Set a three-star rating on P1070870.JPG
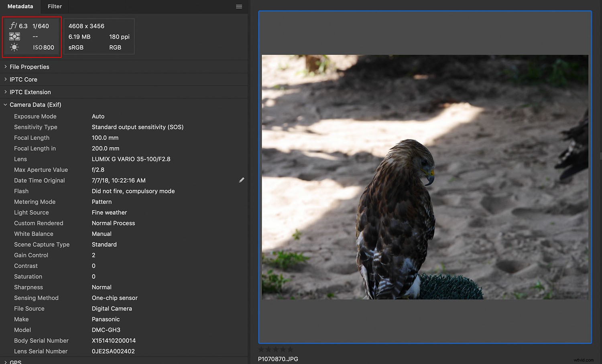 (276, 350)
